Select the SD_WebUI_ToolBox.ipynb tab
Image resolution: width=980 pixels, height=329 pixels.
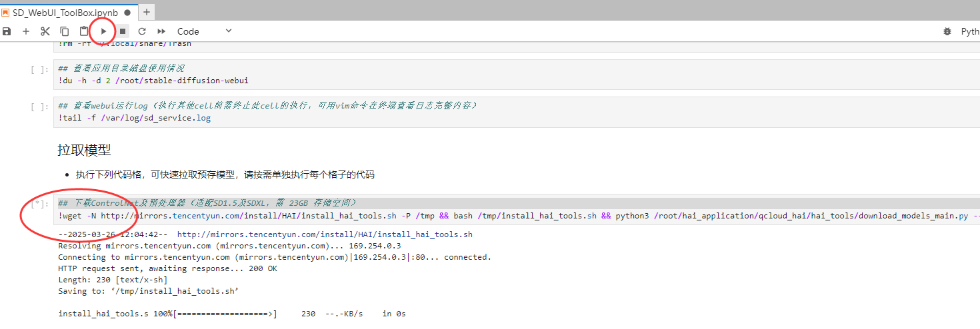click(65, 12)
